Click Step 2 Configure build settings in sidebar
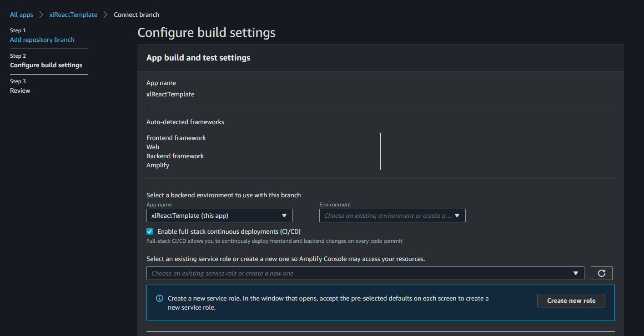The image size is (644, 336). [x=46, y=65]
